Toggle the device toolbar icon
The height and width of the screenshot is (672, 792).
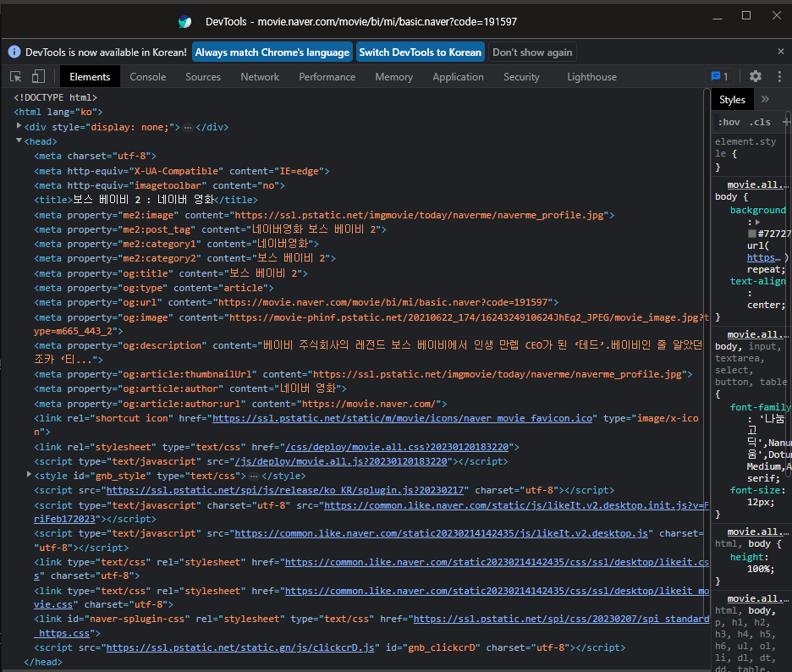38,77
